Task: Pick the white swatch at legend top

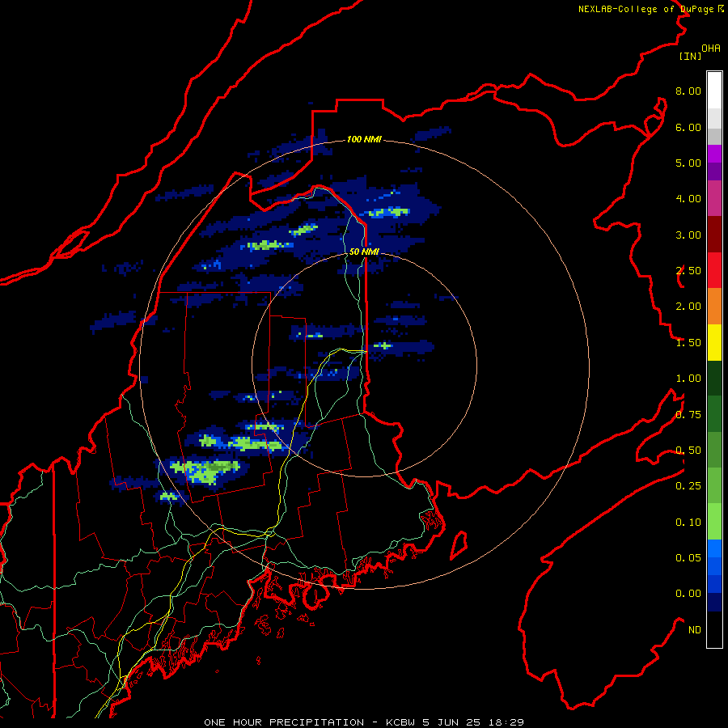Action: coord(714,91)
